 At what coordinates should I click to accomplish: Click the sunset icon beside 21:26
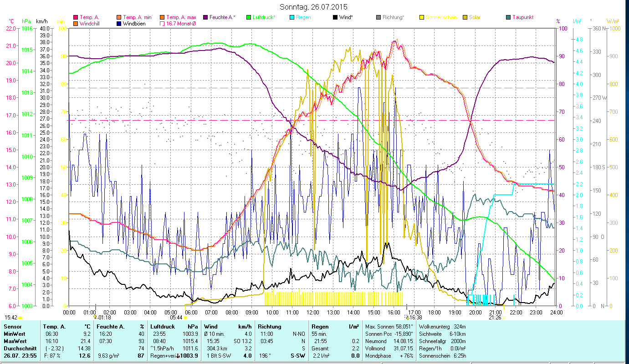pyautogui.click(x=504, y=318)
